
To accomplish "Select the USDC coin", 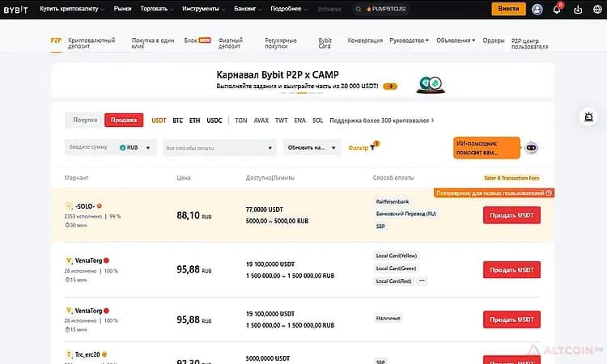I will coord(214,121).
